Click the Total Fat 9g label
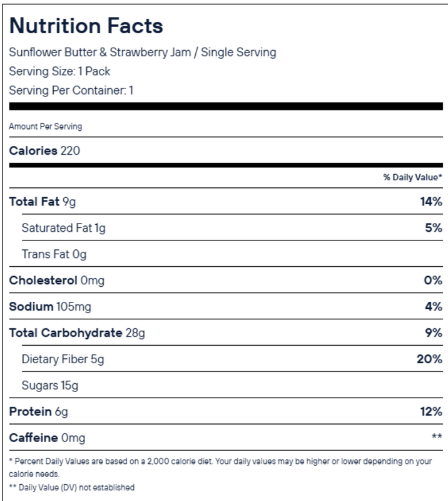The height and width of the screenshot is (501, 448). click(x=43, y=202)
